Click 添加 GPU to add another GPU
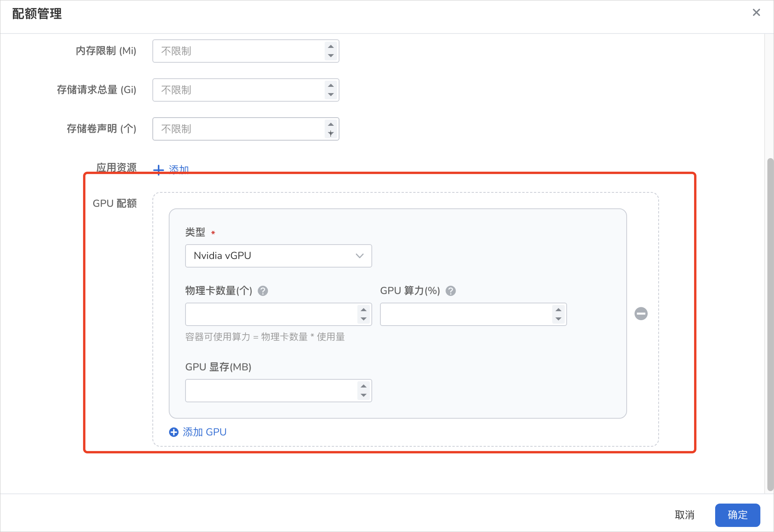 (x=198, y=432)
